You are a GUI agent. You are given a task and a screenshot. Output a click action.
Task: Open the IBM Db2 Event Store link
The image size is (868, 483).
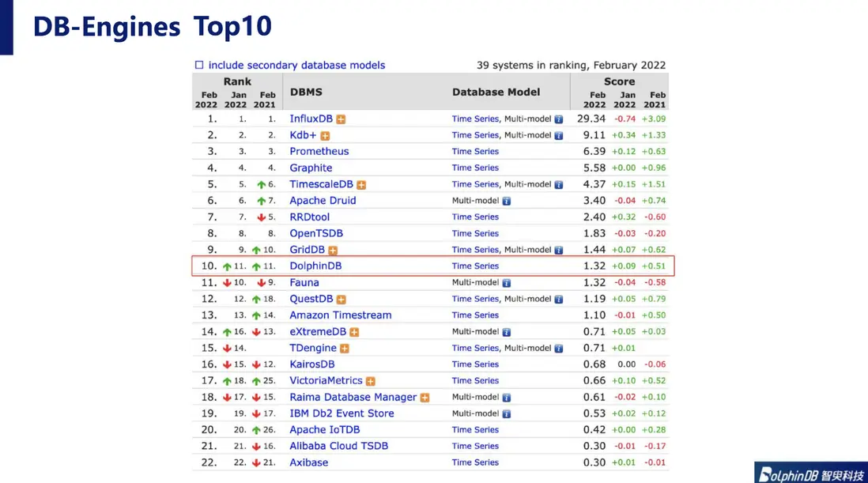[x=342, y=413]
